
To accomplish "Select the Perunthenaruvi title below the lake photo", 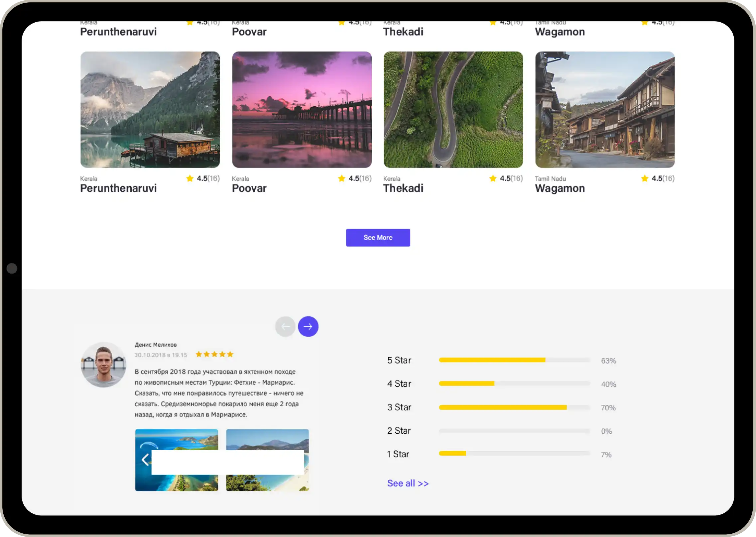I will click(118, 188).
